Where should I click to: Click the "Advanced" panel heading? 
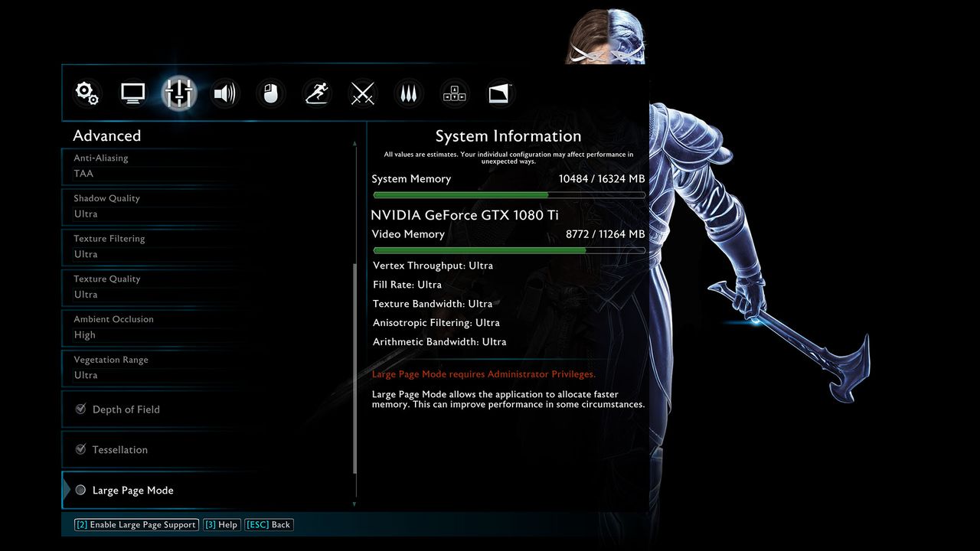pyautogui.click(x=107, y=136)
